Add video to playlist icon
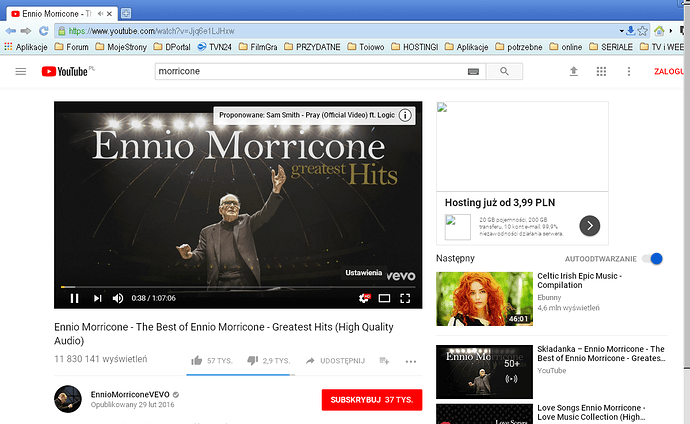The image size is (690, 424). (x=384, y=361)
